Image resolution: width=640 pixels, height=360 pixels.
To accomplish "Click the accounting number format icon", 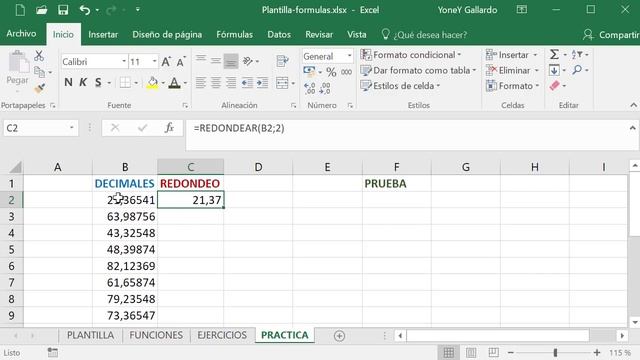I will (309, 72).
